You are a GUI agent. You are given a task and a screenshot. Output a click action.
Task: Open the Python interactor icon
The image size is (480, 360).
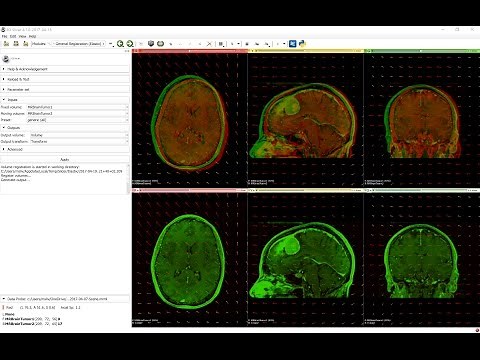(x=302, y=44)
